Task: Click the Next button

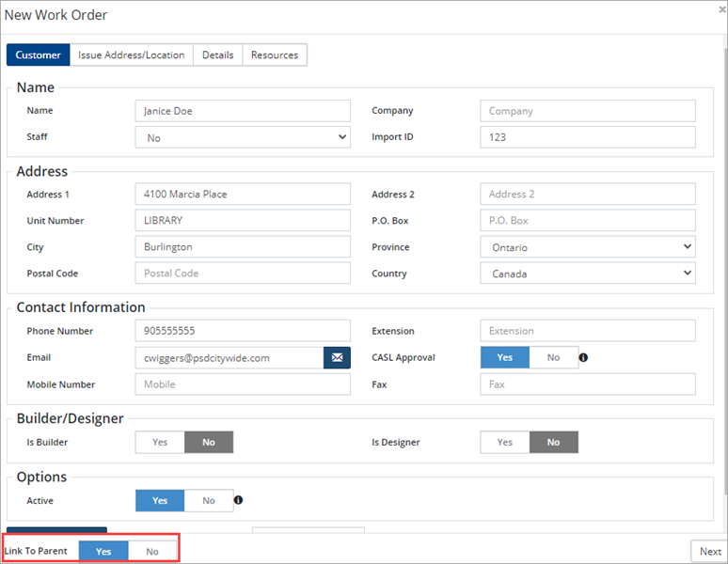Action: click(710, 552)
